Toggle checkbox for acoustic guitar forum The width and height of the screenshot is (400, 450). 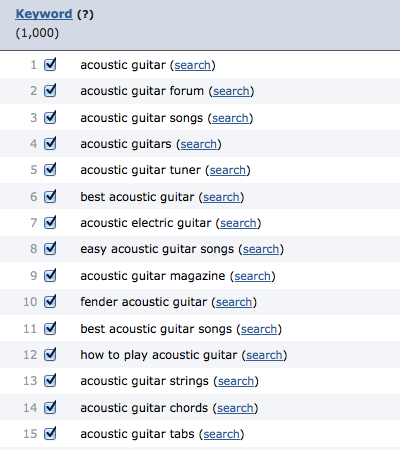tap(50, 91)
